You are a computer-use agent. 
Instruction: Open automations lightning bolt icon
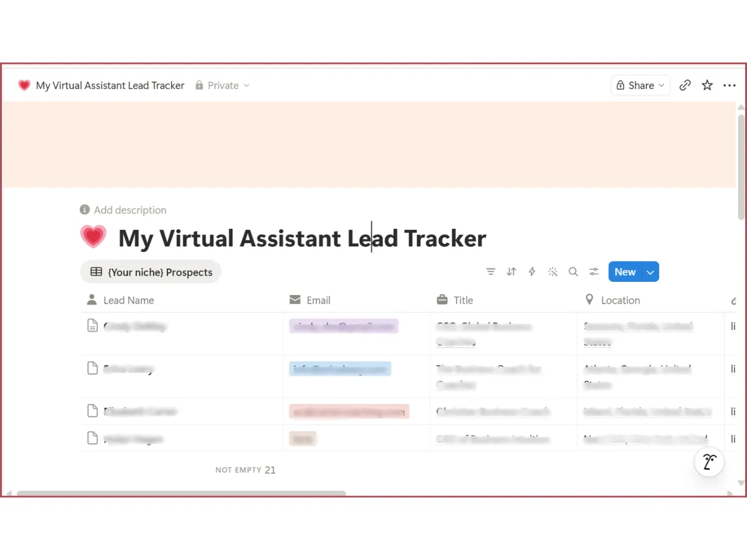(532, 272)
